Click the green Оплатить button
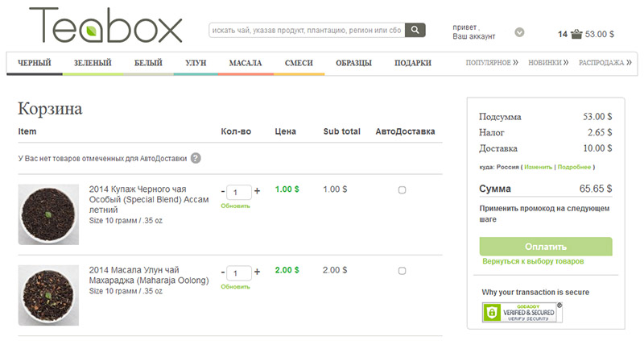This screenshot has height=341, width=644. pyautogui.click(x=546, y=247)
